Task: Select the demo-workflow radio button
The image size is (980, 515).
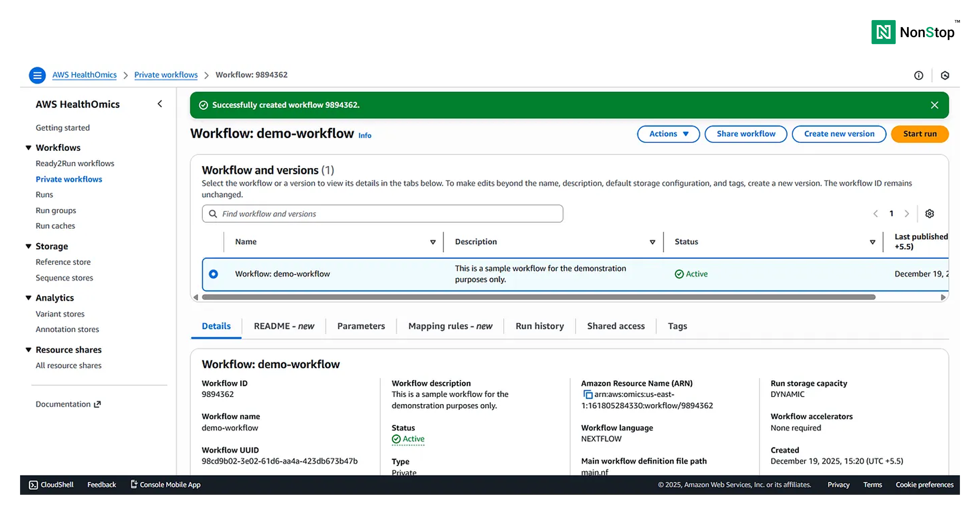Action: pos(214,274)
